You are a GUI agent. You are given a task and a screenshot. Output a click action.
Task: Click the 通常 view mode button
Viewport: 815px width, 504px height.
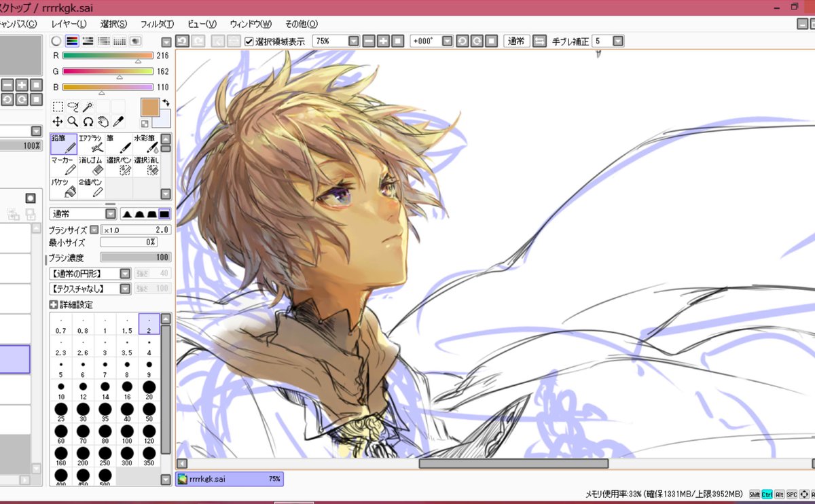[x=517, y=41]
